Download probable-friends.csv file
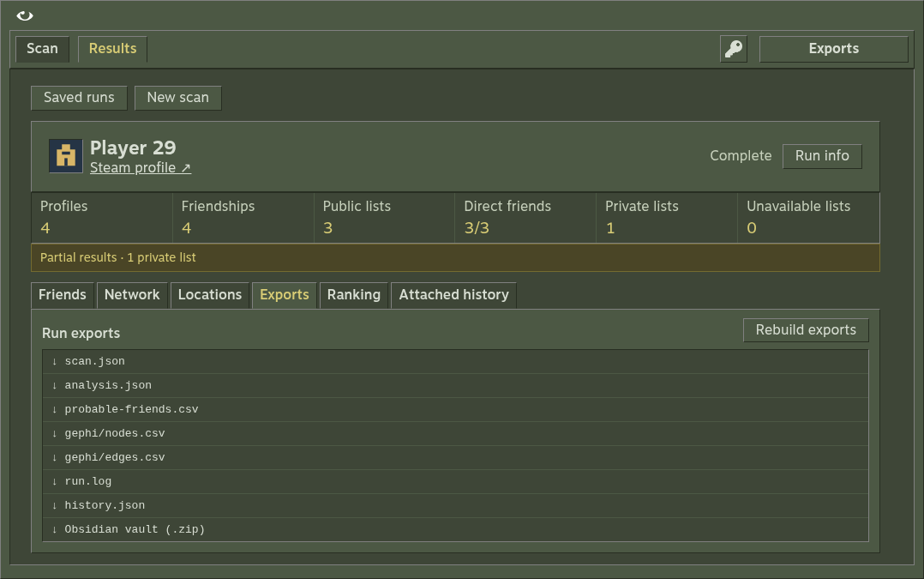 pos(455,410)
